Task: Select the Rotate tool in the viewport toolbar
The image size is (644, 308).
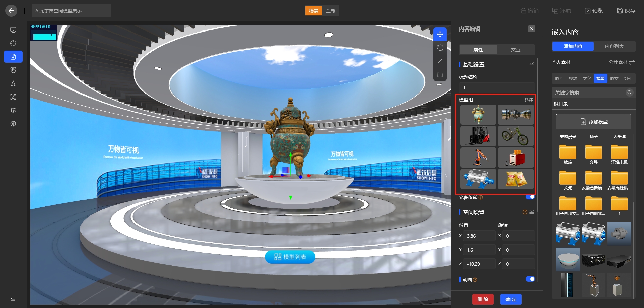Action: click(440, 47)
